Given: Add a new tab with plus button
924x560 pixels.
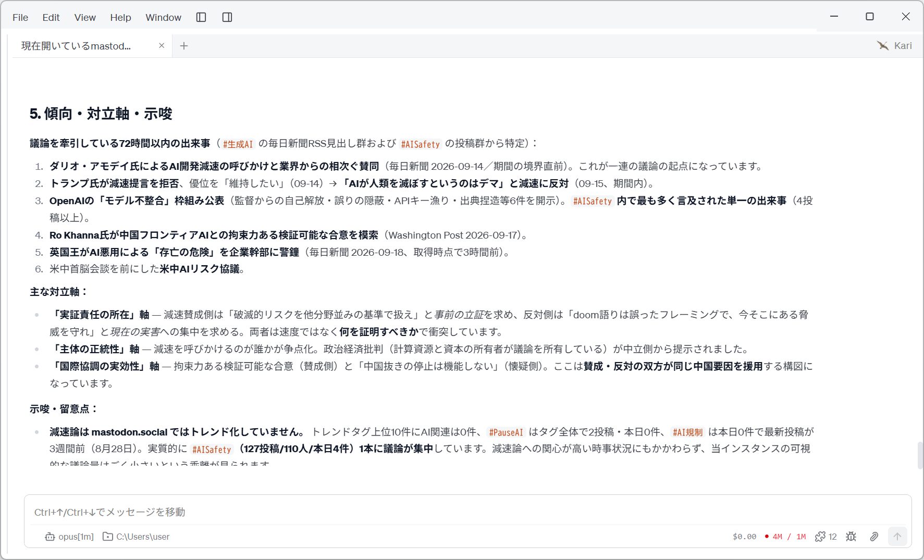Looking at the screenshot, I should pyautogui.click(x=184, y=46).
